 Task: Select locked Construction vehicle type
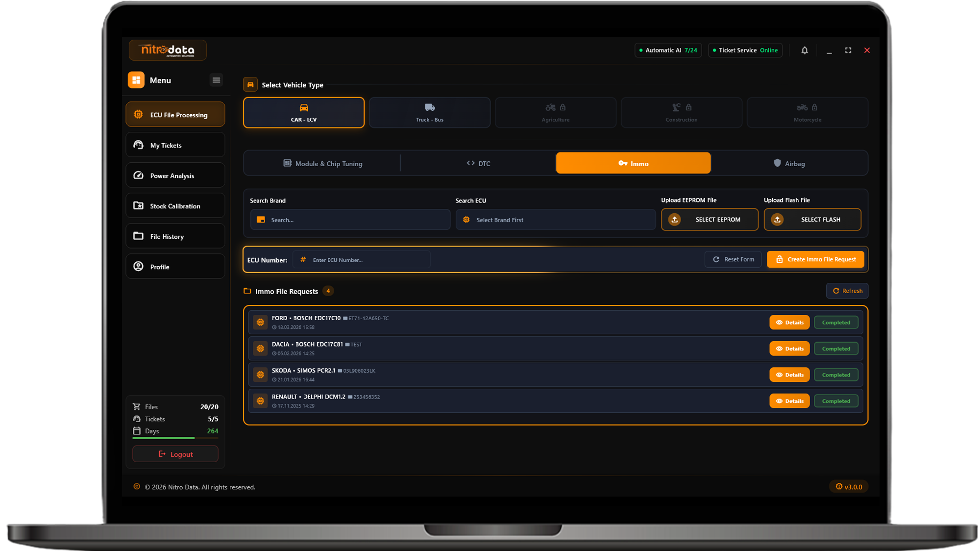[x=682, y=113]
